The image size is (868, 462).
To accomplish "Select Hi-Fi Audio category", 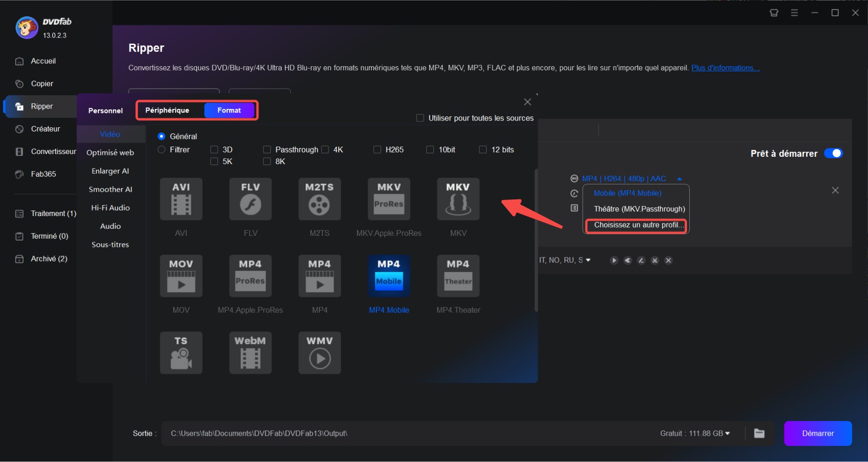I will coord(110,208).
